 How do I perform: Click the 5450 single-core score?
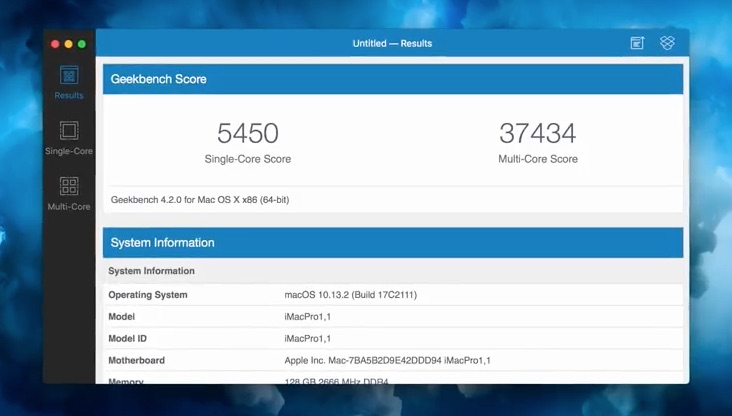(248, 133)
